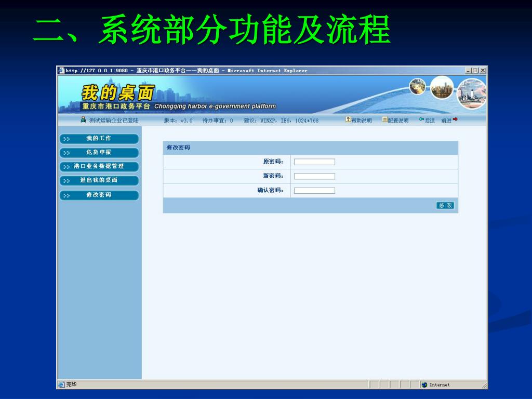The image size is (532, 399).
Task: Open 帮助说明 help link
Action: tap(362, 121)
